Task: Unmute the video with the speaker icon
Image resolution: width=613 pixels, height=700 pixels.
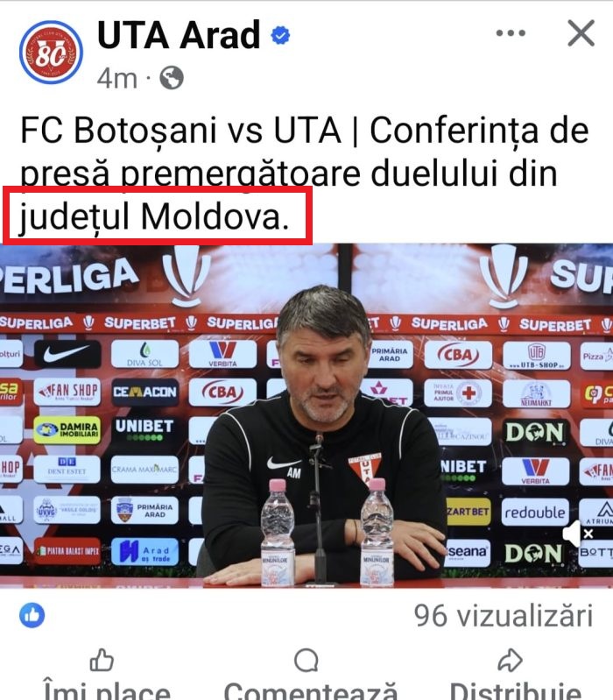Action: coord(577,533)
